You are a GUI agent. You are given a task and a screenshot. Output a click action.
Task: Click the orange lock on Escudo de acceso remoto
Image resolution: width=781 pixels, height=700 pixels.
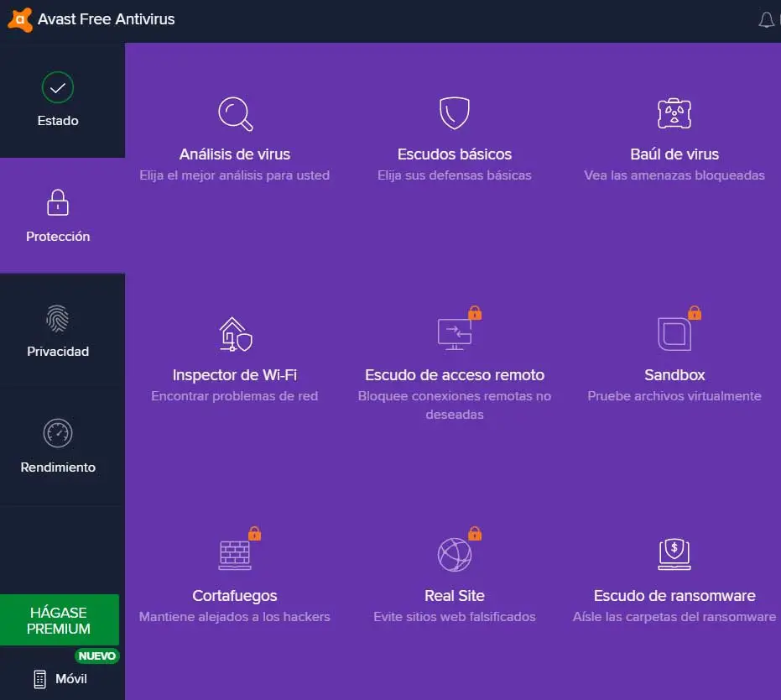click(x=475, y=313)
